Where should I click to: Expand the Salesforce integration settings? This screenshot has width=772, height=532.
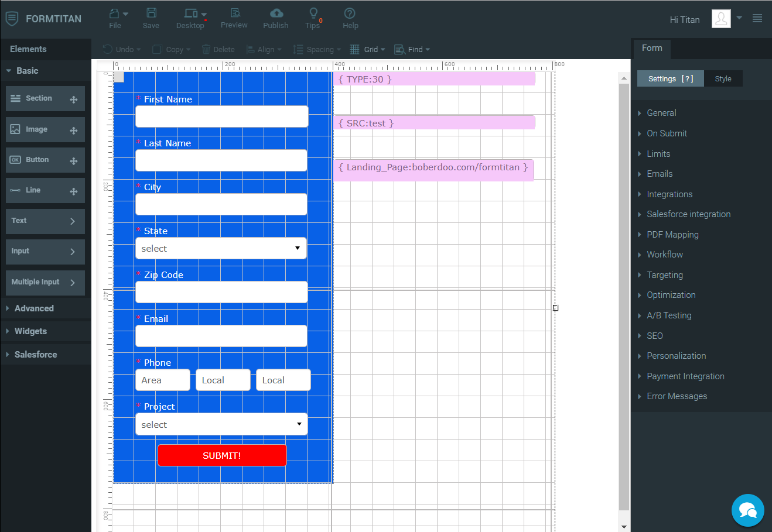coord(688,214)
